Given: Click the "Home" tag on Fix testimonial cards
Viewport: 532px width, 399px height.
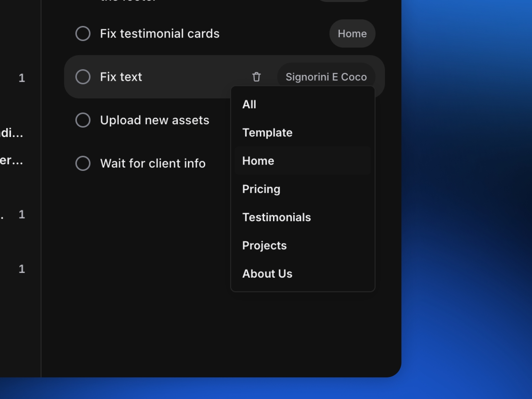Looking at the screenshot, I should coord(352,33).
